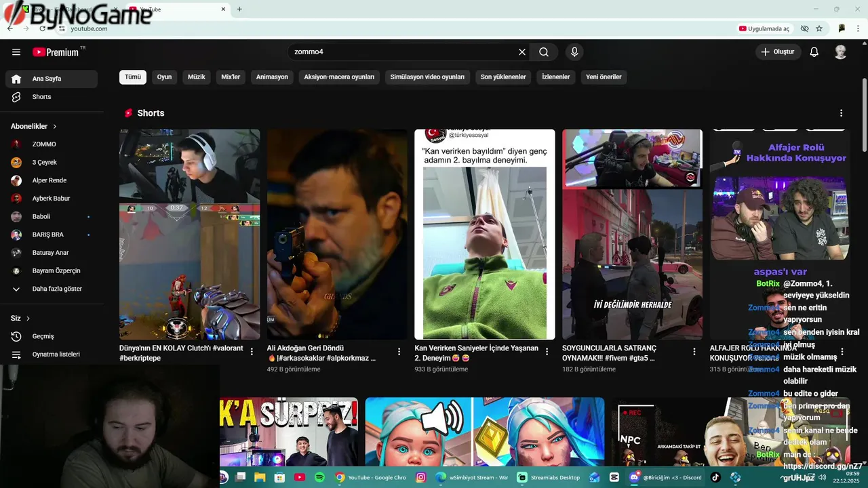Switch to Discord window in taskbar
Screen dimensions: 868x488
coord(666,477)
